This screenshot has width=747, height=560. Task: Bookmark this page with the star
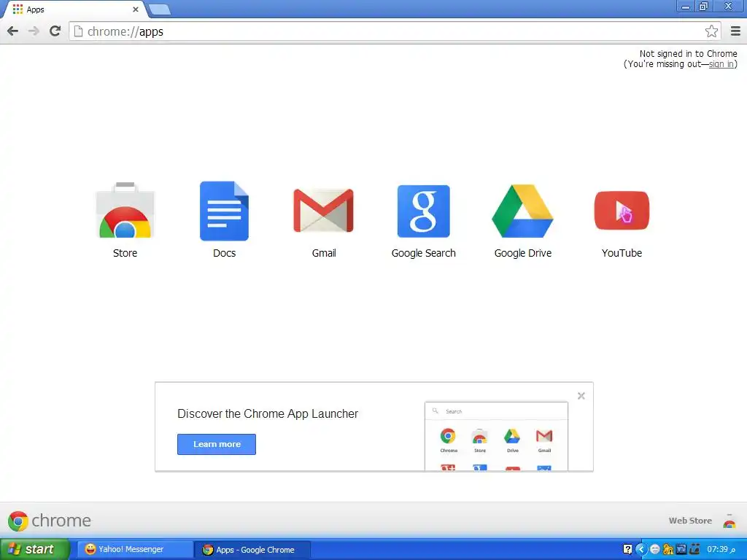click(711, 31)
